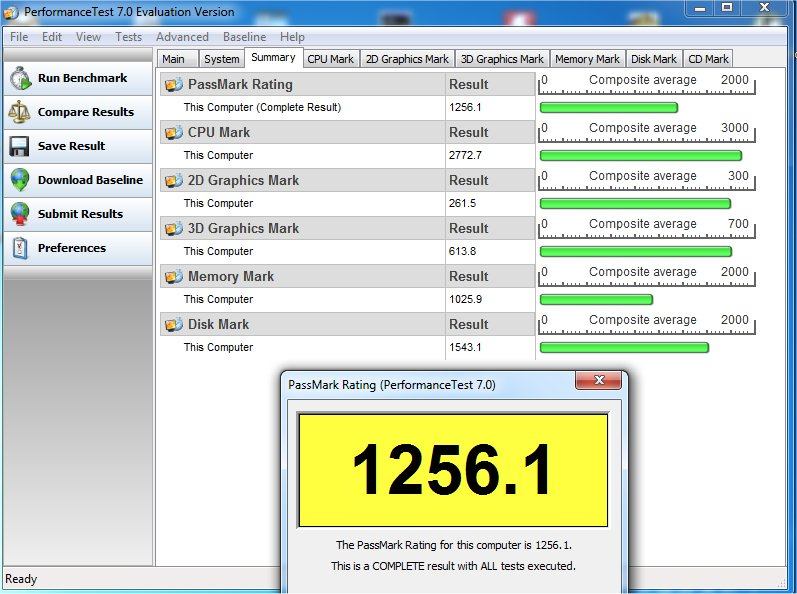Maximize the PerformanceTest window

(x=727, y=8)
